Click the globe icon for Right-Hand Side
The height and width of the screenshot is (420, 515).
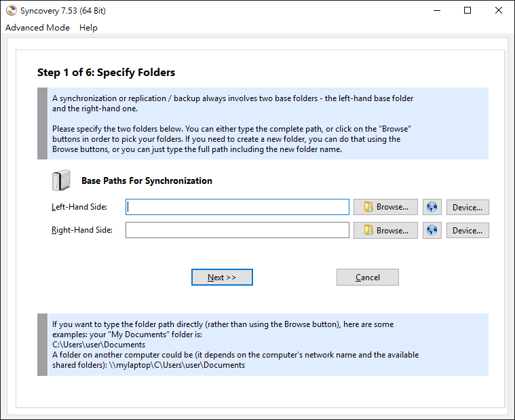coord(432,231)
